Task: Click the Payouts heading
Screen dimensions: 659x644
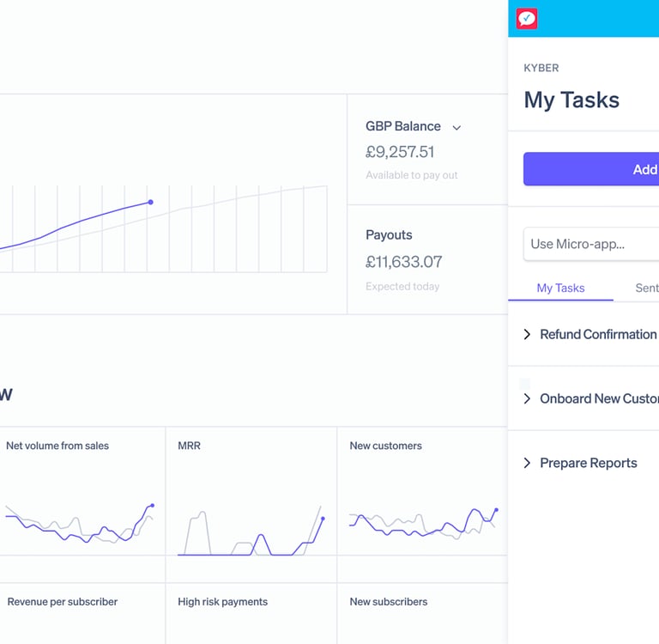Action: pyautogui.click(x=389, y=235)
